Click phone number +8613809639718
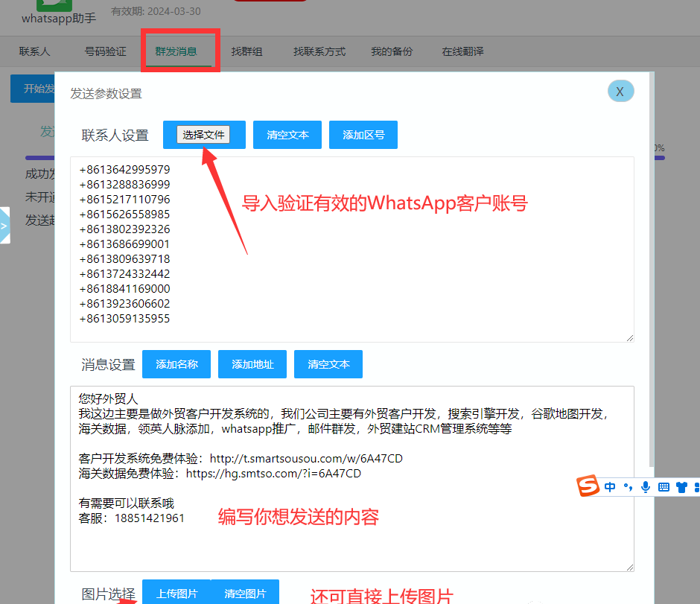The height and width of the screenshot is (604, 700). (x=124, y=259)
